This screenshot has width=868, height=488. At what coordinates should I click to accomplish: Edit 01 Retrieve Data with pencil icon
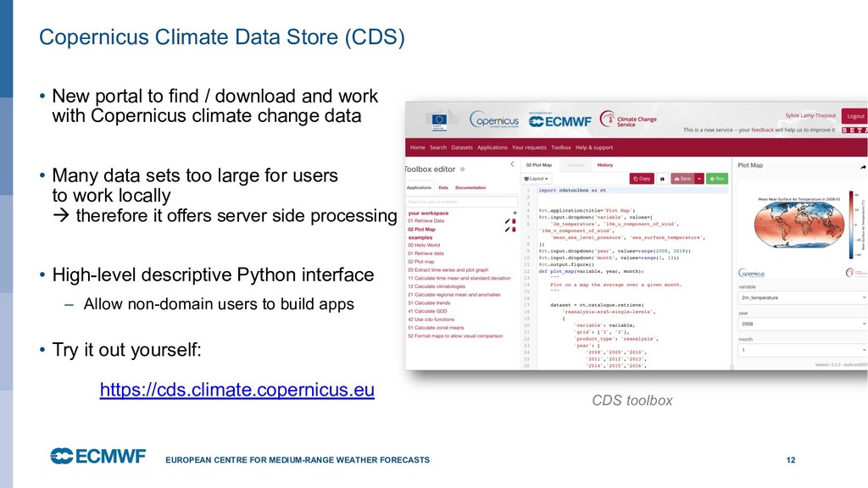[x=507, y=221]
